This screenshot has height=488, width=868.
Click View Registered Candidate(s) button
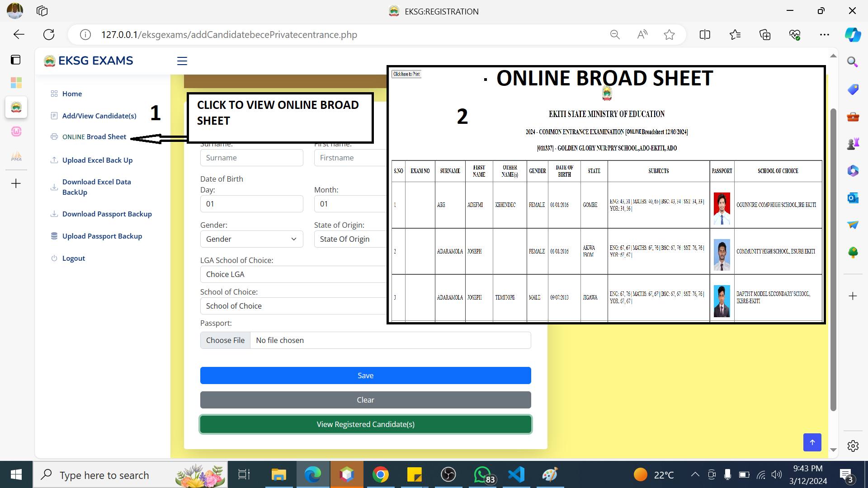click(365, 424)
